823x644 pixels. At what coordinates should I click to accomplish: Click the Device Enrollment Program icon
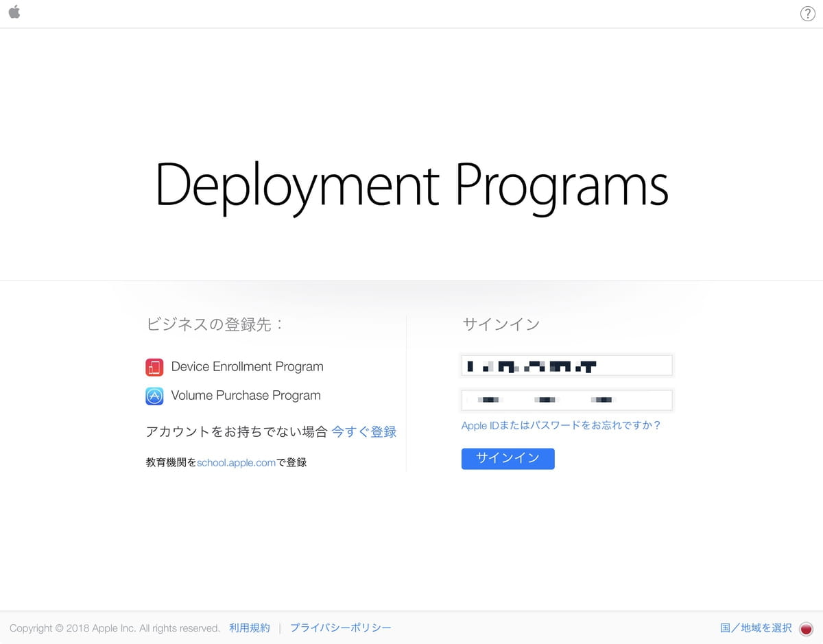154,367
